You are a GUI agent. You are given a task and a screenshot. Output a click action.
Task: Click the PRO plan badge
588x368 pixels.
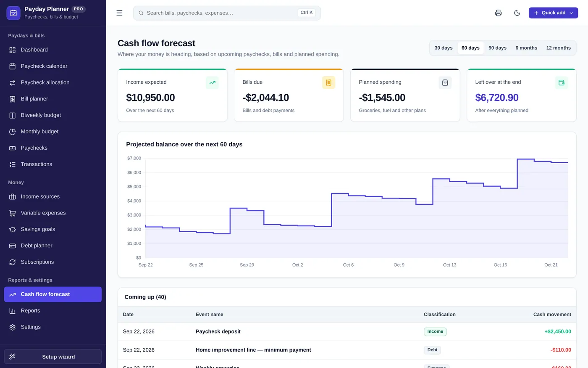pyautogui.click(x=79, y=9)
